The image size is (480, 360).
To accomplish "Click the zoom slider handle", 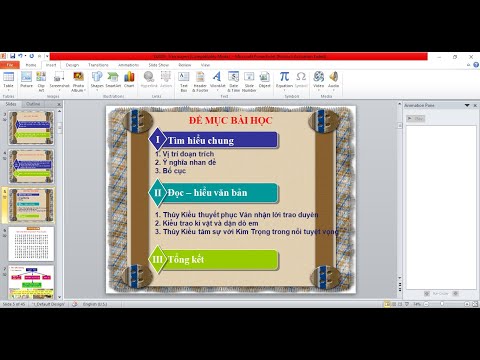I will pyautogui.click(x=442, y=304).
